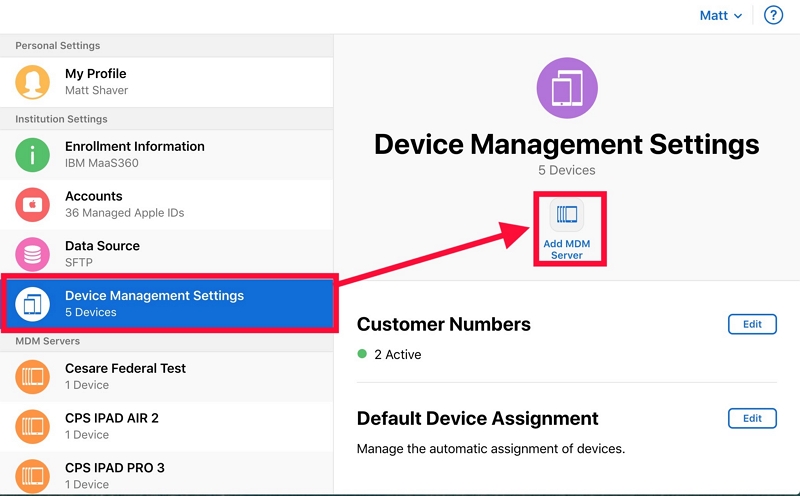Select the My Profile row label

pos(95,73)
